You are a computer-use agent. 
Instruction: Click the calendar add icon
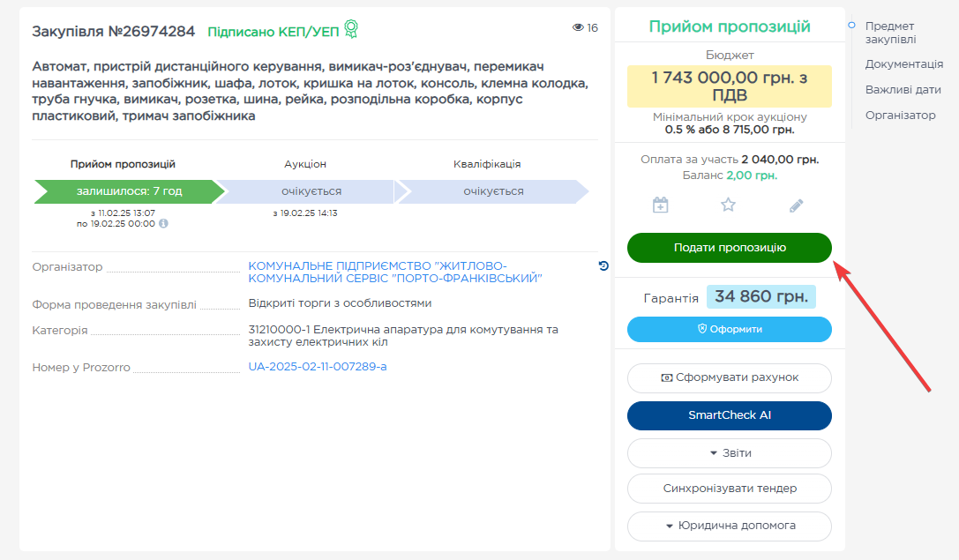pyautogui.click(x=660, y=205)
